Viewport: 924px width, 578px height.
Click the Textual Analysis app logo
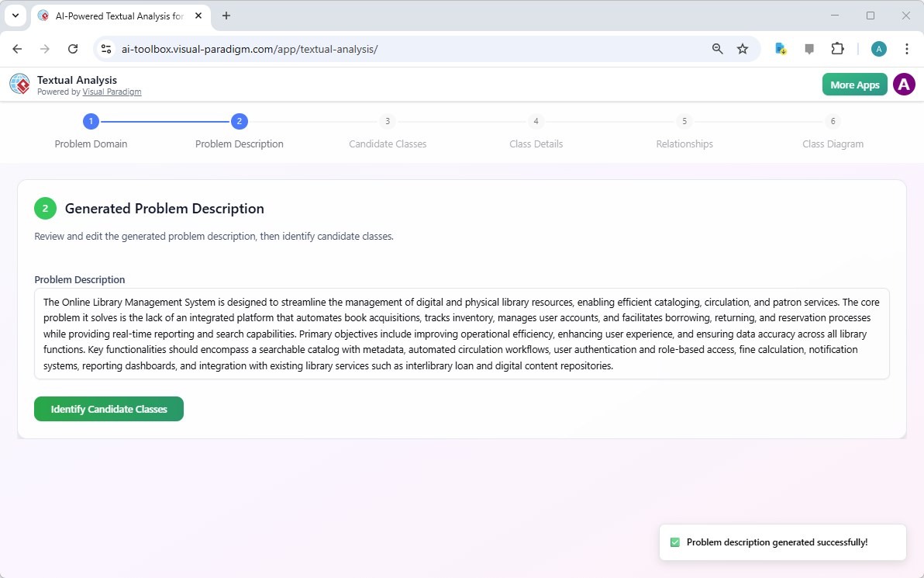coord(19,84)
